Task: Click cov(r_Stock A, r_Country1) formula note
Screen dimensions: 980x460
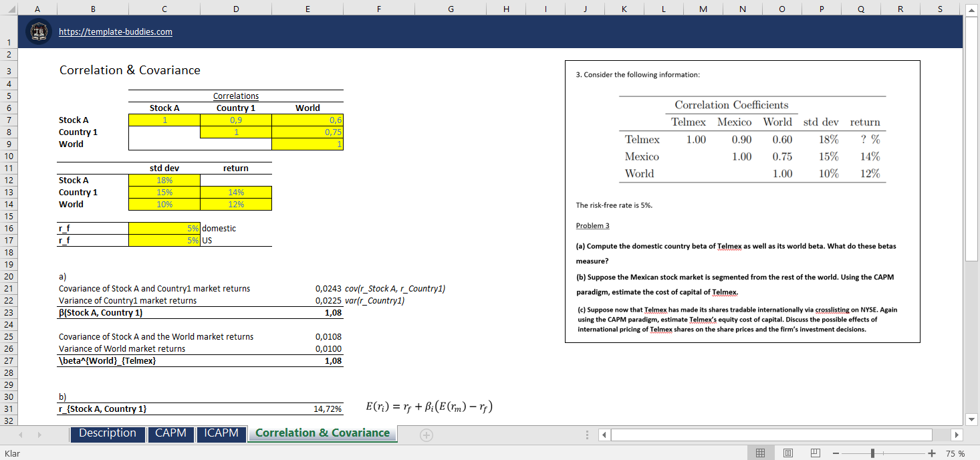Action: (395, 288)
